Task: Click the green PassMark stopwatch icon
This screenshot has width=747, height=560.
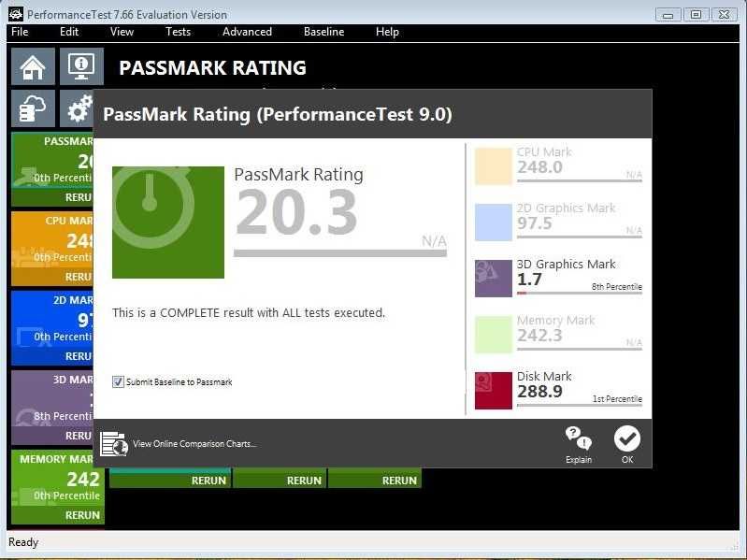Action: pyautogui.click(x=168, y=223)
